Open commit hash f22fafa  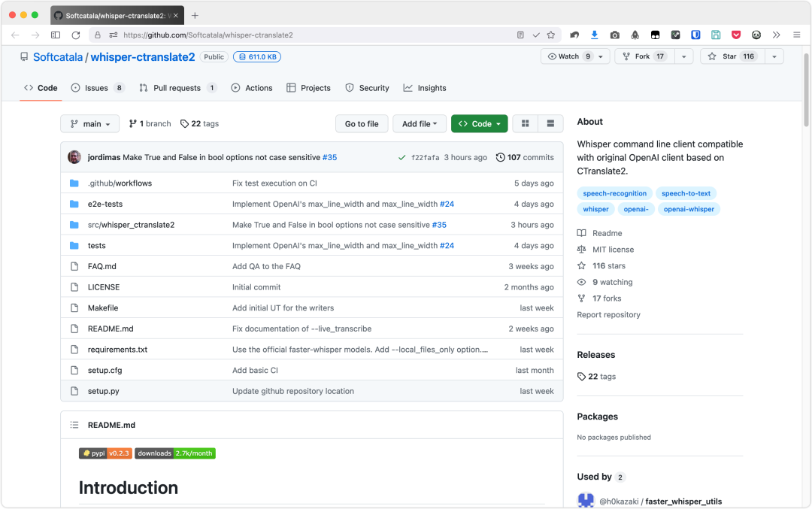pyautogui.click(x=425, y=158)
